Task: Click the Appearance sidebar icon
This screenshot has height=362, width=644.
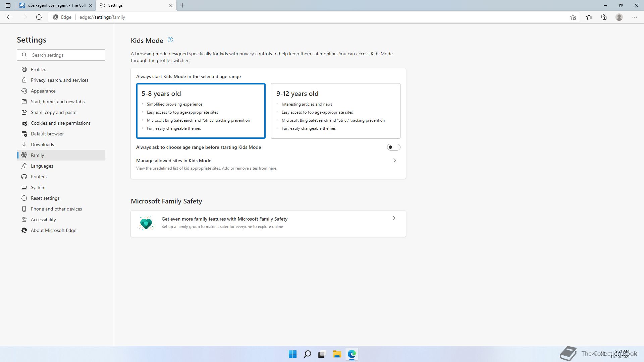Action: [24, 91]
